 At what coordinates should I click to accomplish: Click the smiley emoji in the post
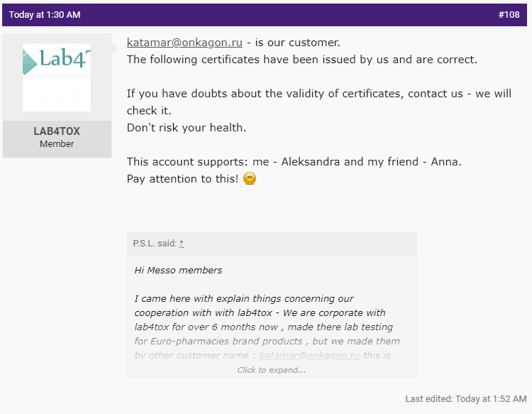(249, 178)
